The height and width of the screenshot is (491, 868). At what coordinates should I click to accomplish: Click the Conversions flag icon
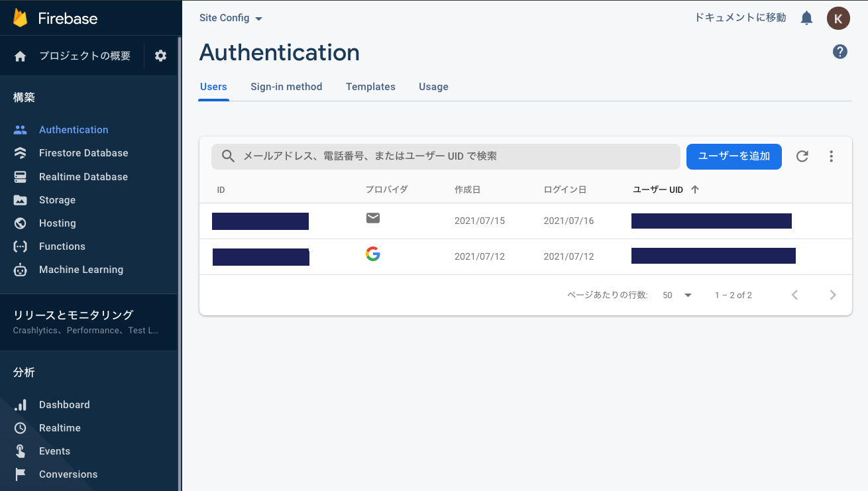point(21,474)
